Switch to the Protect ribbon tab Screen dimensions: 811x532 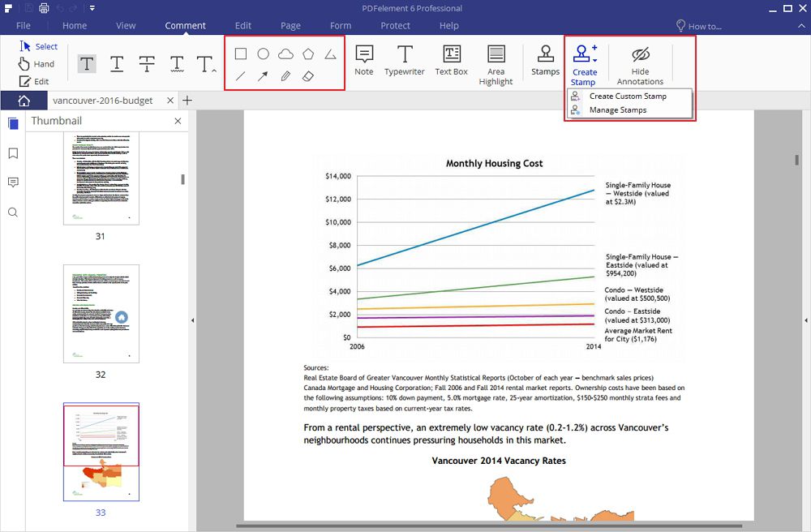pyautogui.click(x=395, y=25)
